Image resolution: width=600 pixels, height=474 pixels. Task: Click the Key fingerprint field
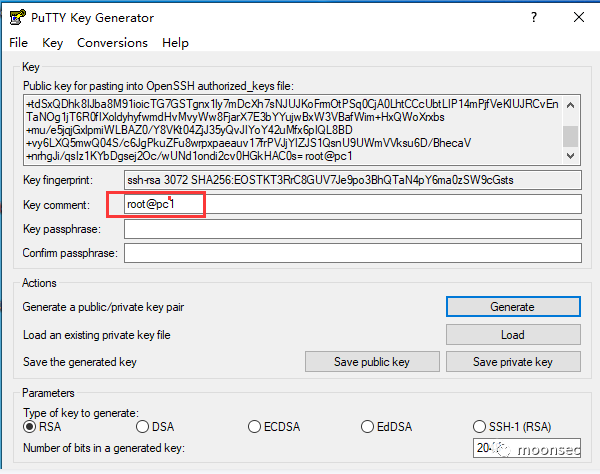click(352, 180)
